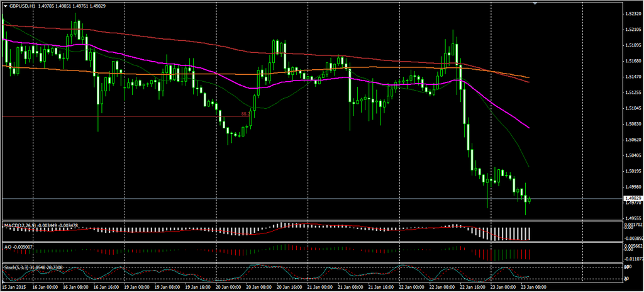Image resolution: width=644 pixels, height=292 pixels.
Task: Click the small triangle before GBPUSD,H1 title
Action: pos(5,7)
